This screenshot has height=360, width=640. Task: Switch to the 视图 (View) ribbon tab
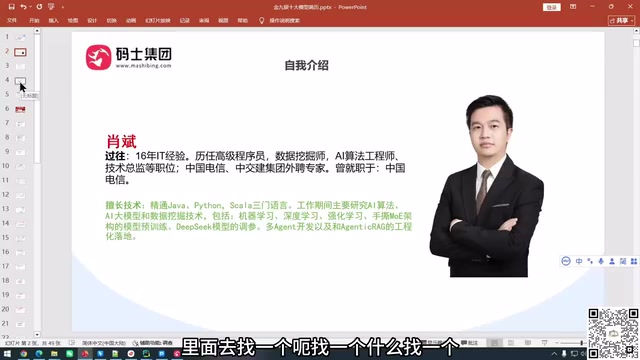point(223,20)
